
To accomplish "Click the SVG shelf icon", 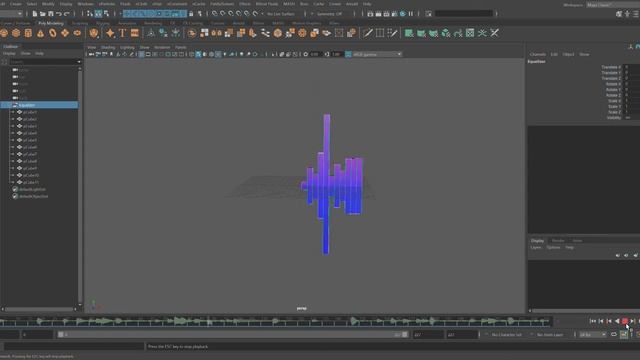I will [x=135, y=33].
